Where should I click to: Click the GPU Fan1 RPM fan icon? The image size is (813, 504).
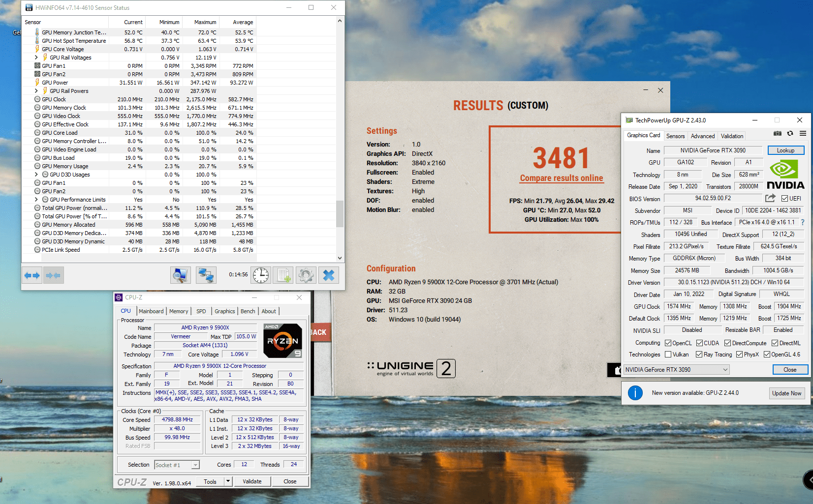coord(37,66)
